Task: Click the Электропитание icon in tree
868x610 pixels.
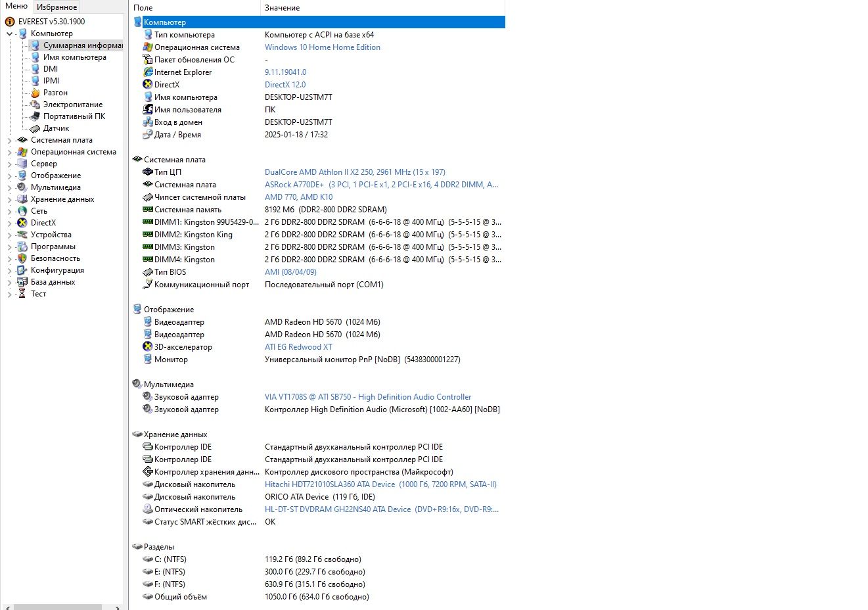Action: 35,105
